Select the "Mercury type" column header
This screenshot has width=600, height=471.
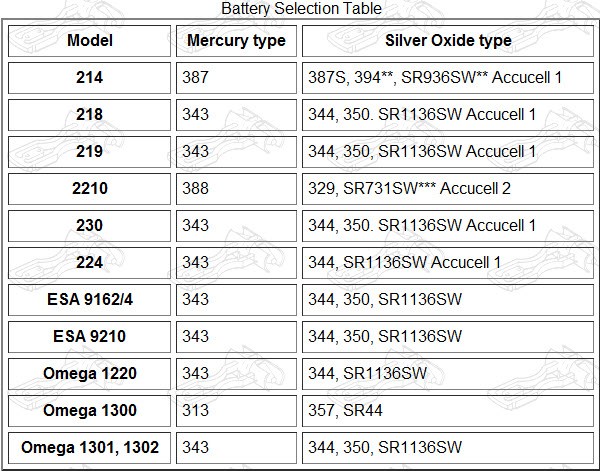[236, 41]
